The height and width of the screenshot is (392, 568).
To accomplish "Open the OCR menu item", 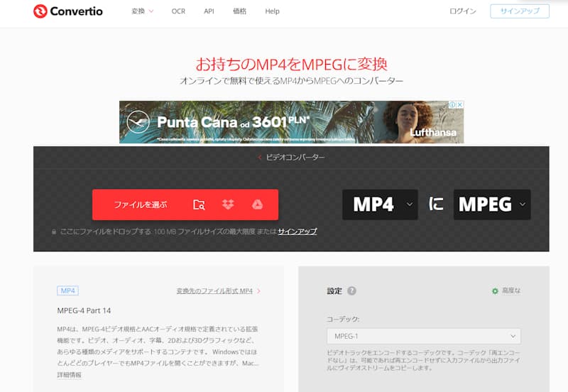I will (x=178, y=11).
